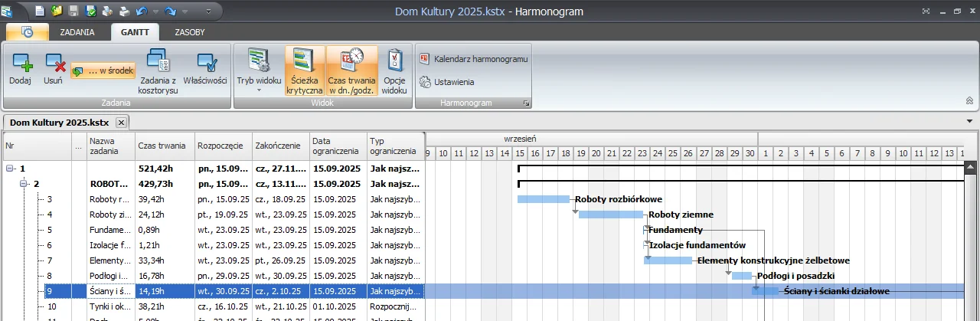The image size is (980, 321).
Task: Click the Roboty rozbiórkowe Gantt bar
Action: click(x=544, y=199)
